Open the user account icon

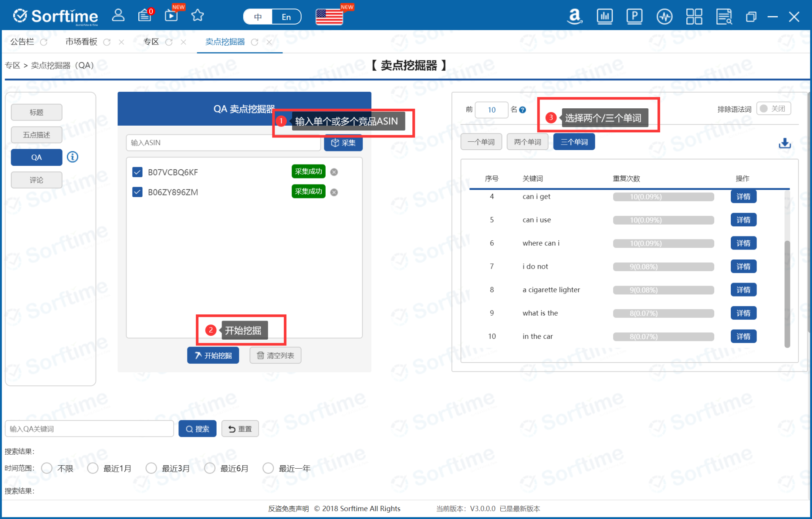pos(118,16)
